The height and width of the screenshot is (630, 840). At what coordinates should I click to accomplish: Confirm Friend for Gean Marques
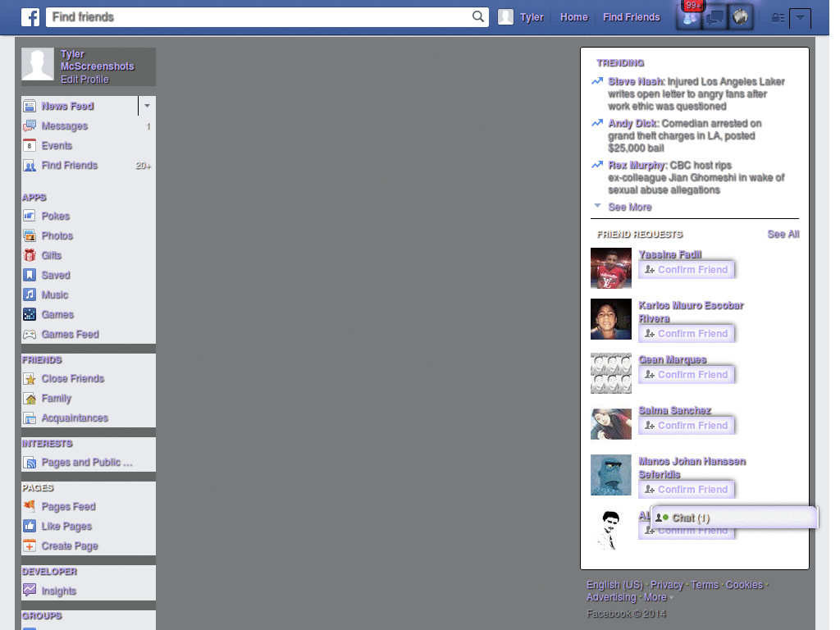687,374
